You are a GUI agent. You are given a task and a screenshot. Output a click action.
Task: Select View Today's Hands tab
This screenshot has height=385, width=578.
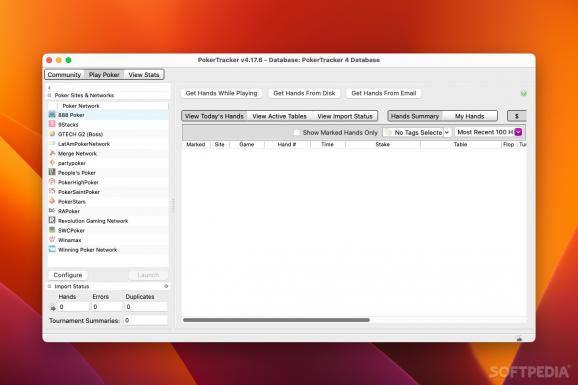coord(214,116)
